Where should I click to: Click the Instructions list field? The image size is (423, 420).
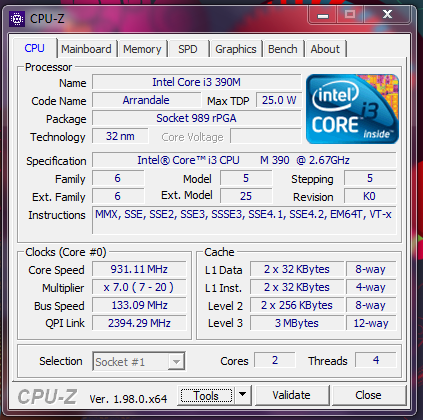point(244,220)
